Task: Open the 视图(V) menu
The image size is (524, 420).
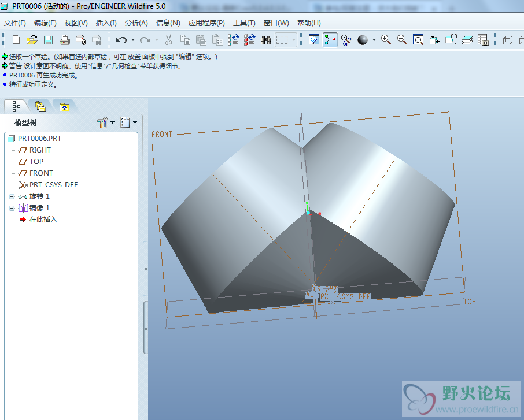Action: coord(76,23)
